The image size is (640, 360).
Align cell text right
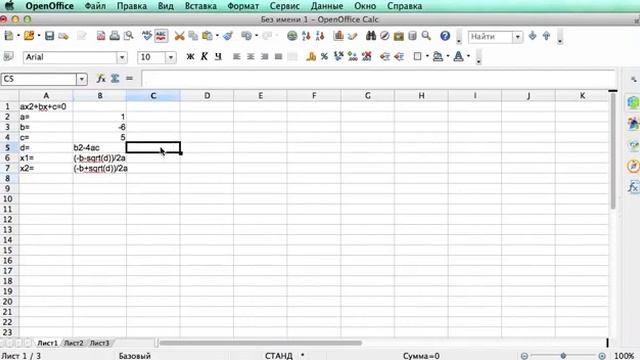(264, 56)
